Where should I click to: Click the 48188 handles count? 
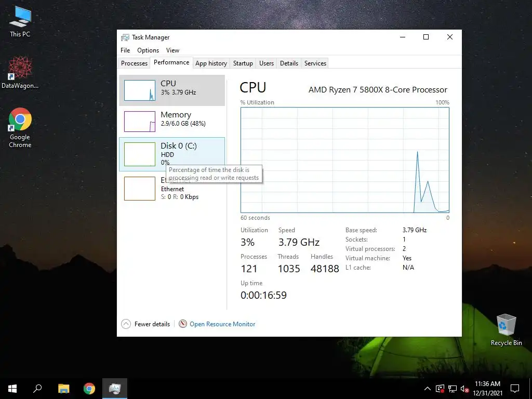pyautogui.click(x=325, y=269)
